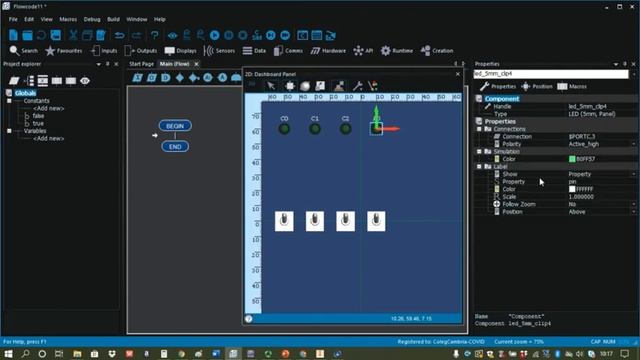Toggle the first switch below C0
The width and height of the screenshot is (640, 360).
(284, 221)
